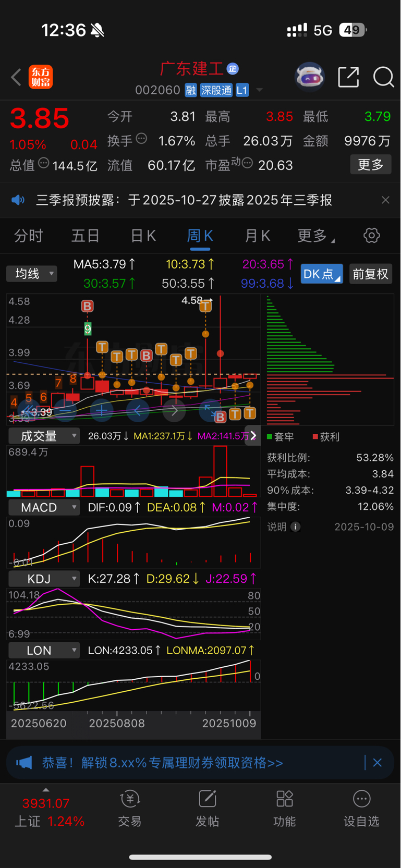The image size is (401, 868).
Task: Tap the 集中度 12.06% value
Action: [376, 506]
